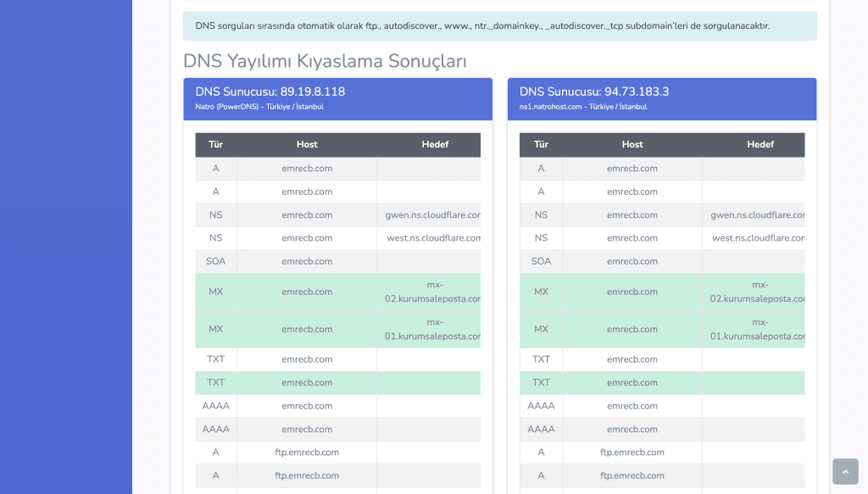Image resolution: width=868 pixels, height=494 pixels.
Task: Click gwen.ns.cloudflare.com in the left table
Action: pyautogui.click(x=432, y=215)
